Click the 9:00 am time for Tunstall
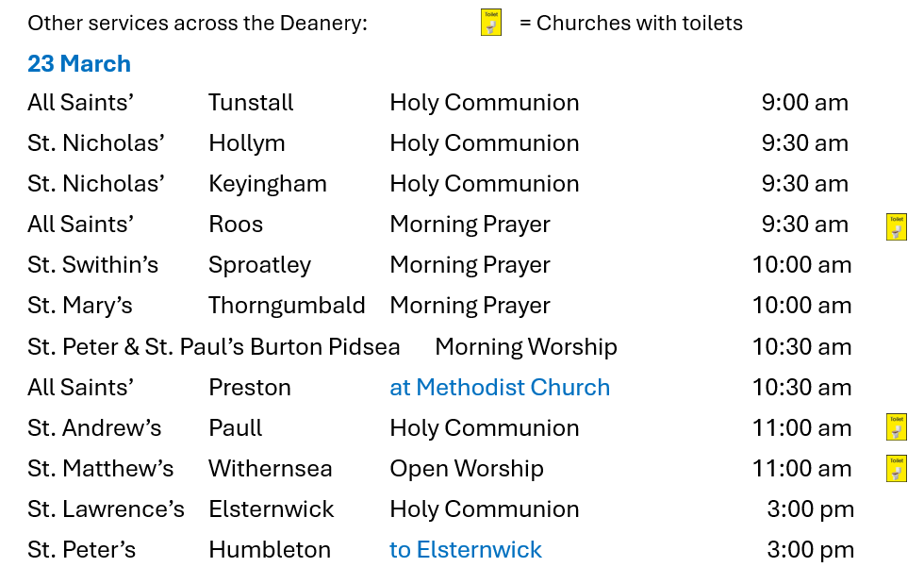The height and width of the screenshot is (567, 924). tap(805, 103)
